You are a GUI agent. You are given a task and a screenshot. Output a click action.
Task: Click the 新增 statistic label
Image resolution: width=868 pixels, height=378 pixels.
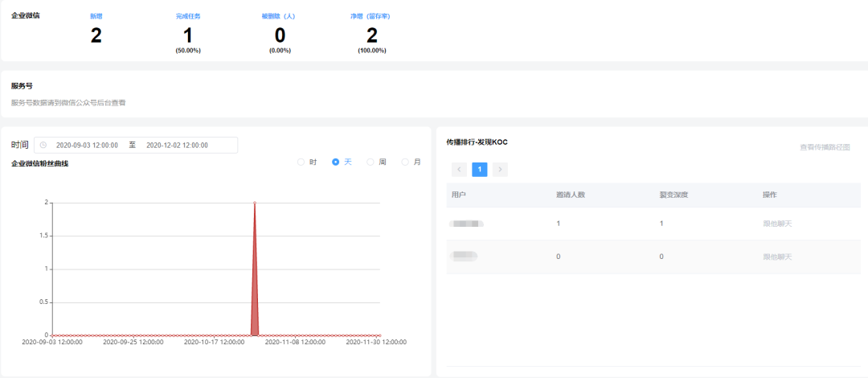point(96,16)
